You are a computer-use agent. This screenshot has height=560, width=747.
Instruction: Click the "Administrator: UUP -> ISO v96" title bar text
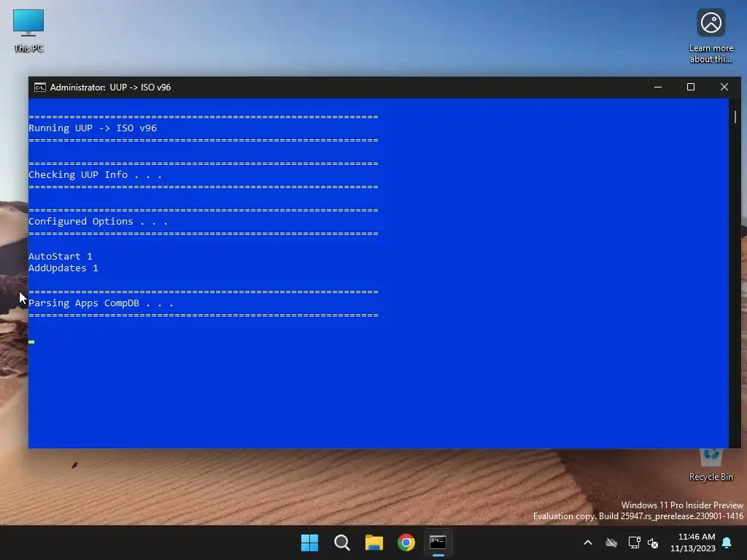pos(111,87)
